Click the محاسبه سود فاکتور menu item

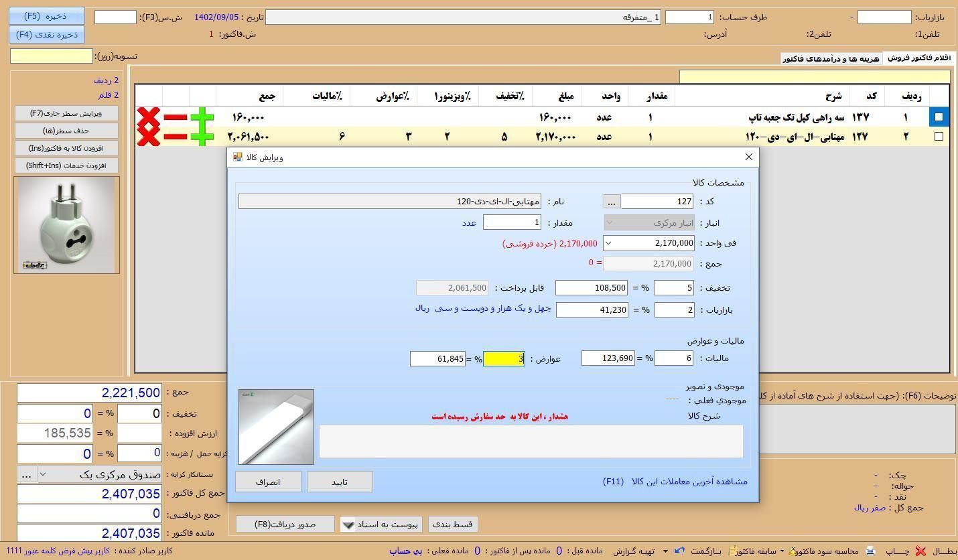click(828, 551)
